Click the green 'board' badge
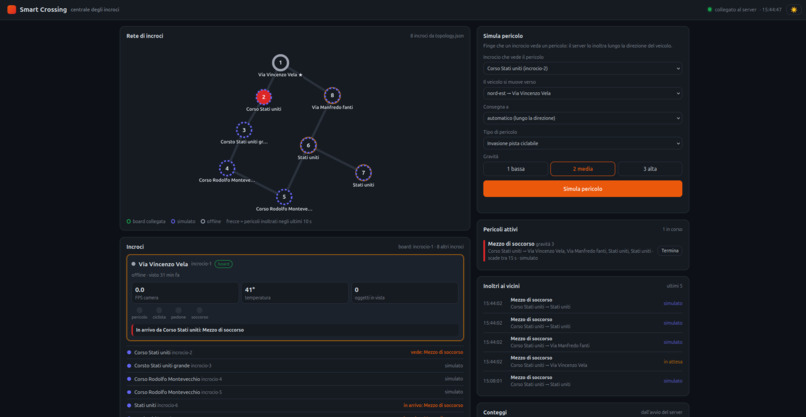Screen dimensions: 806x417 (223, 264)
